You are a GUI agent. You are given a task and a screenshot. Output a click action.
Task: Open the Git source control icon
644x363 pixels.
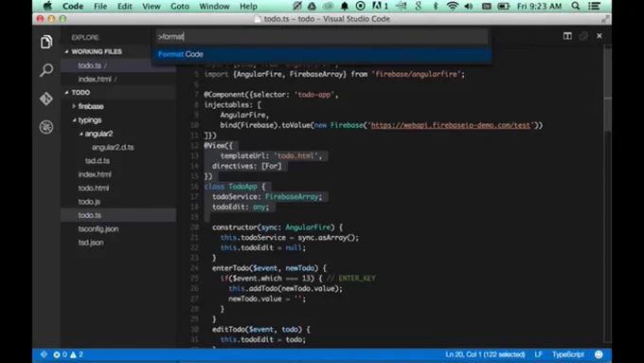(x=46, y=99)
